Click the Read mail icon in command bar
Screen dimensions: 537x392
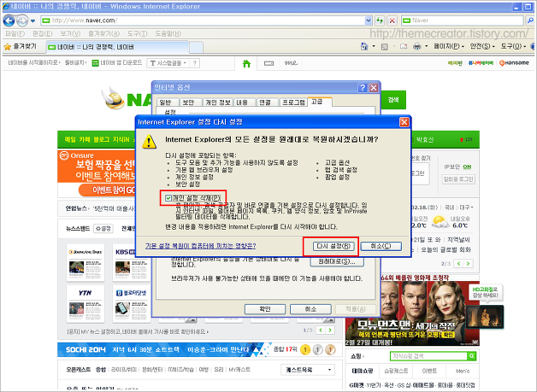tap(404, 46)
